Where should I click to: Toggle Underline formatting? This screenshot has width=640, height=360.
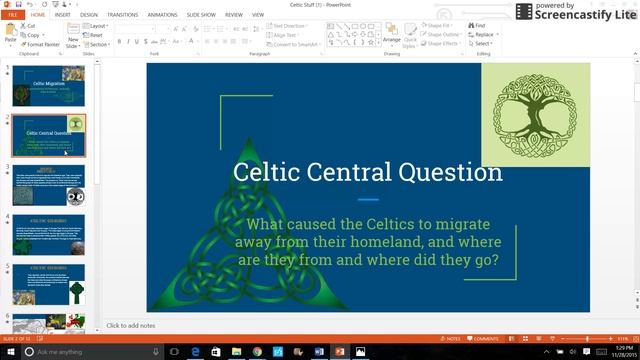(137, 41)
